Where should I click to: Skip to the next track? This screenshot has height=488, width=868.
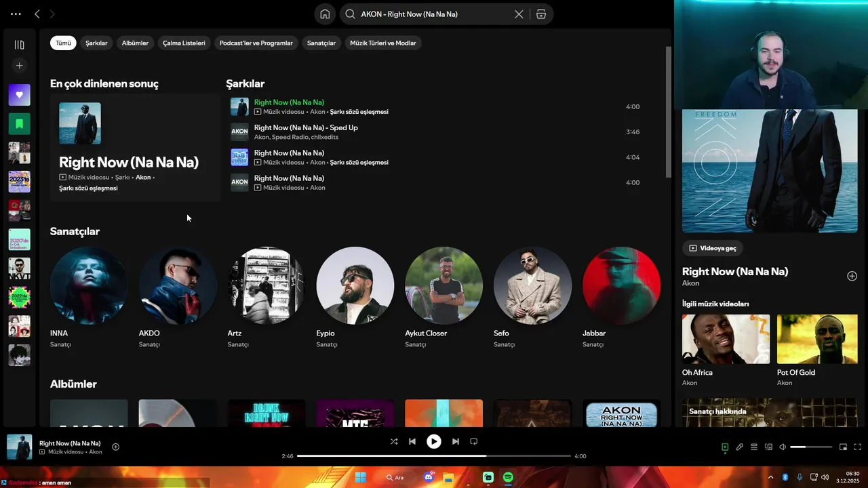456,441
